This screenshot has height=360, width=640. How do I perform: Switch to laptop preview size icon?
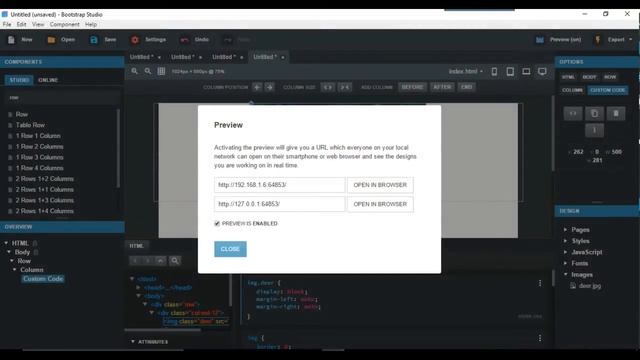pyautogui.click(x=526, y=71)
